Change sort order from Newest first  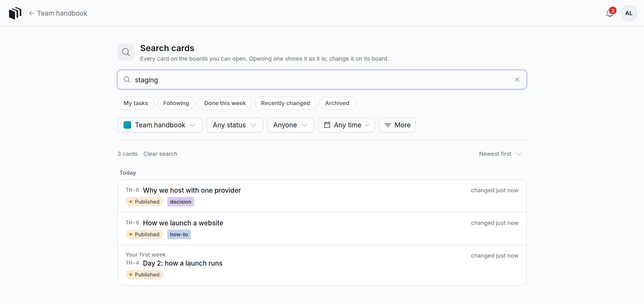(500, 154)
